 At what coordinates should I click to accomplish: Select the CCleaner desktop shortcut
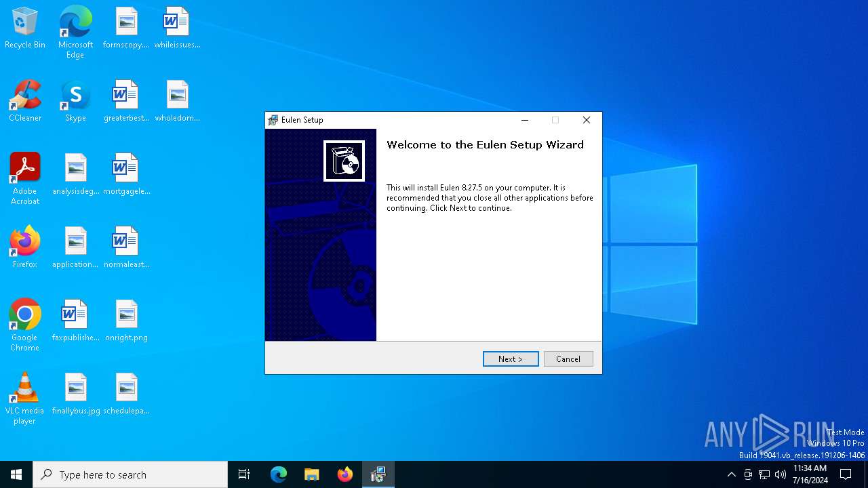pyautogui.click(x=25, y=102)
